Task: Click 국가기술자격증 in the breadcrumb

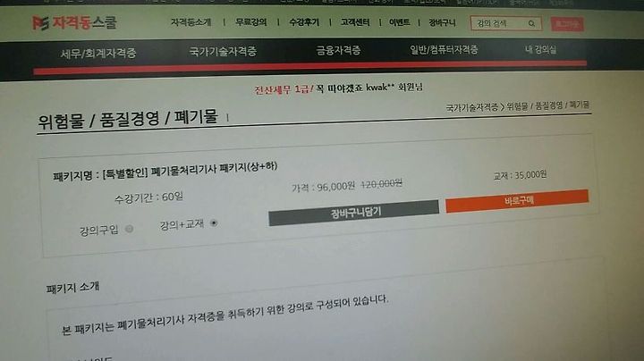Action: (472, 107)
